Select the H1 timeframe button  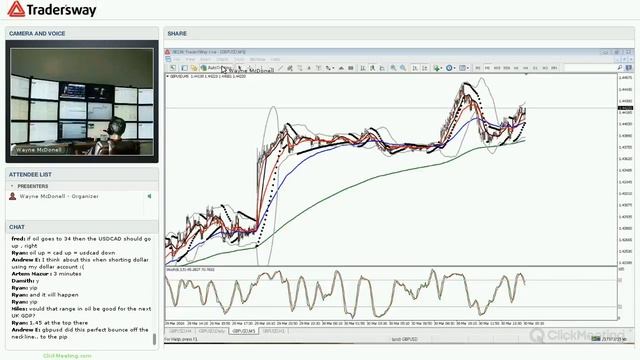516,68
